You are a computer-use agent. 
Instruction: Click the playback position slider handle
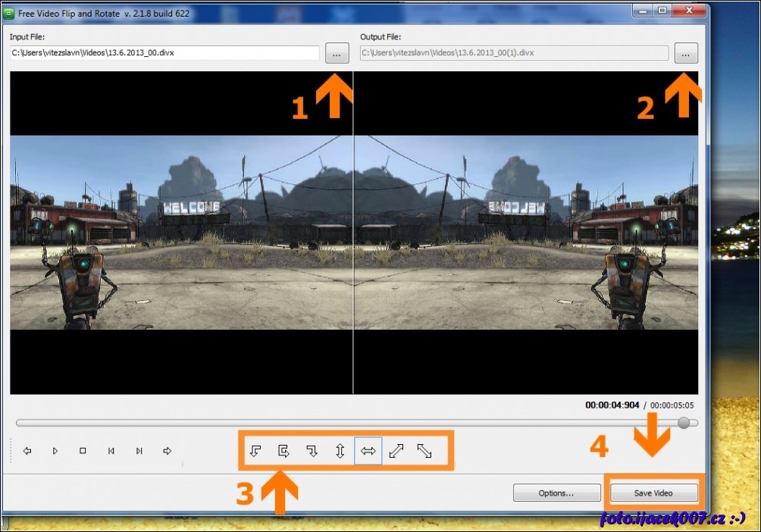pos(684,423)
